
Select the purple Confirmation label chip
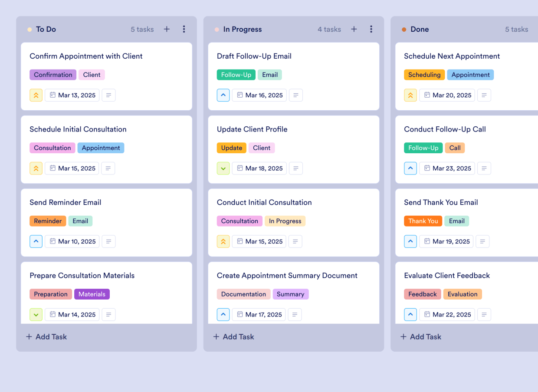pos(52,75)
